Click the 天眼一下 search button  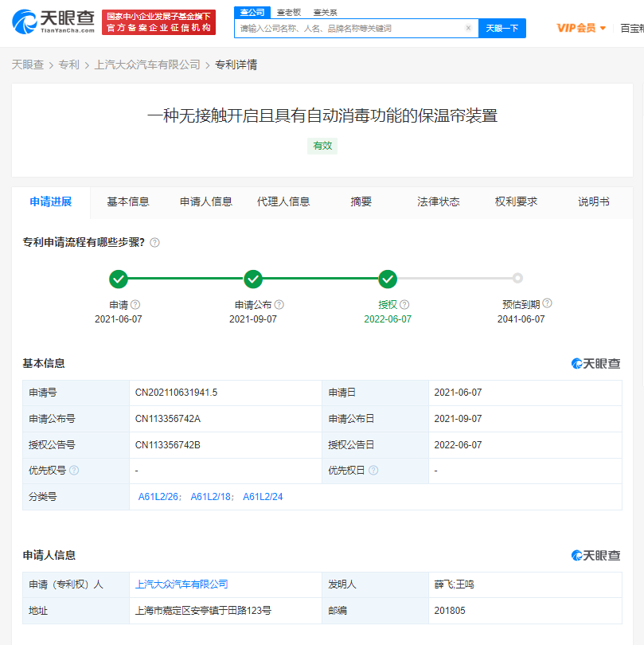pyautogui.click(x=502, y=28)
